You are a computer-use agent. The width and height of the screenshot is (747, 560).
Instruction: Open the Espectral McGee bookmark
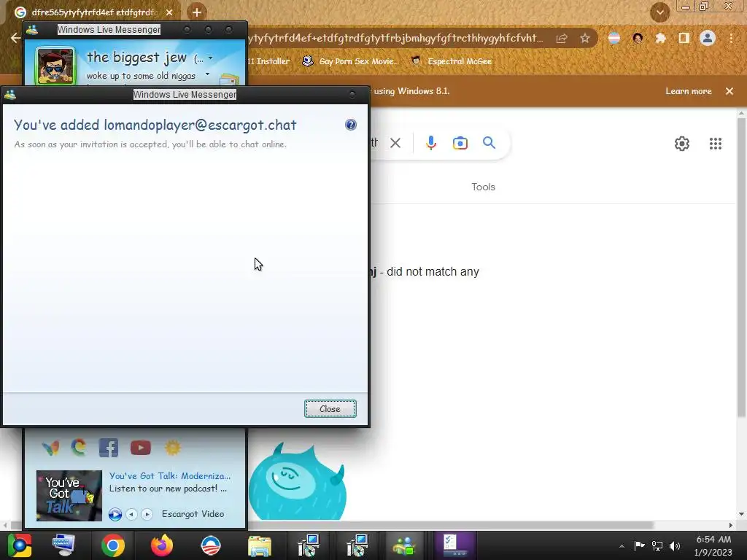pyautogui.click(x=452, y=61)
